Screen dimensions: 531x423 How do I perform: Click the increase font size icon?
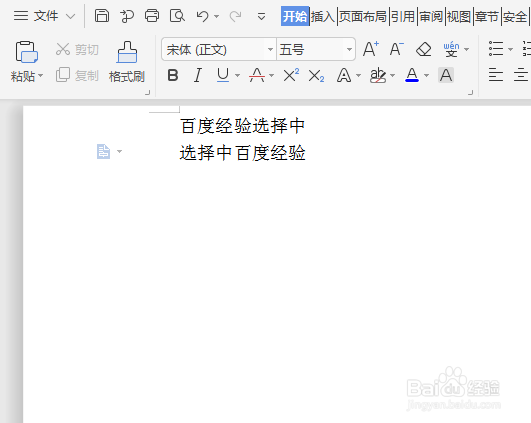pos(371,49)
